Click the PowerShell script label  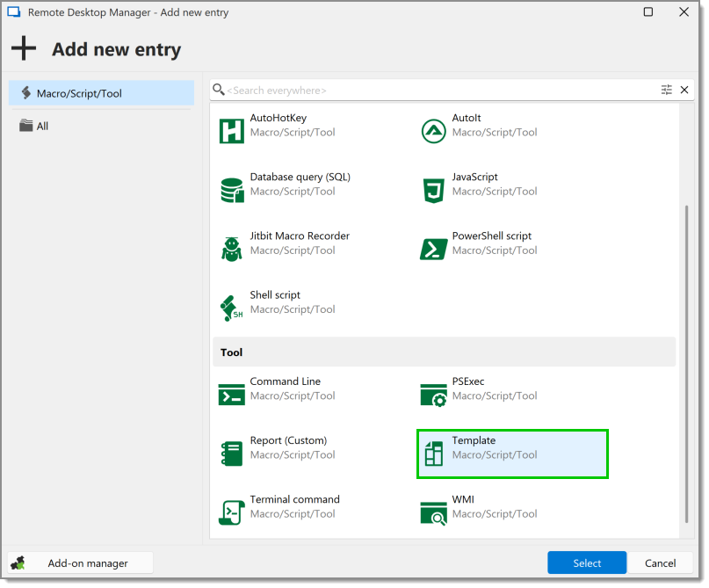coord(491,236)
